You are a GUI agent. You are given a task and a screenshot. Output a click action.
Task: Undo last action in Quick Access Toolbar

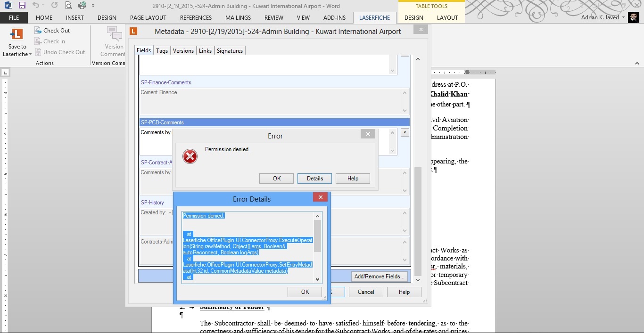[x=35, y=6]
